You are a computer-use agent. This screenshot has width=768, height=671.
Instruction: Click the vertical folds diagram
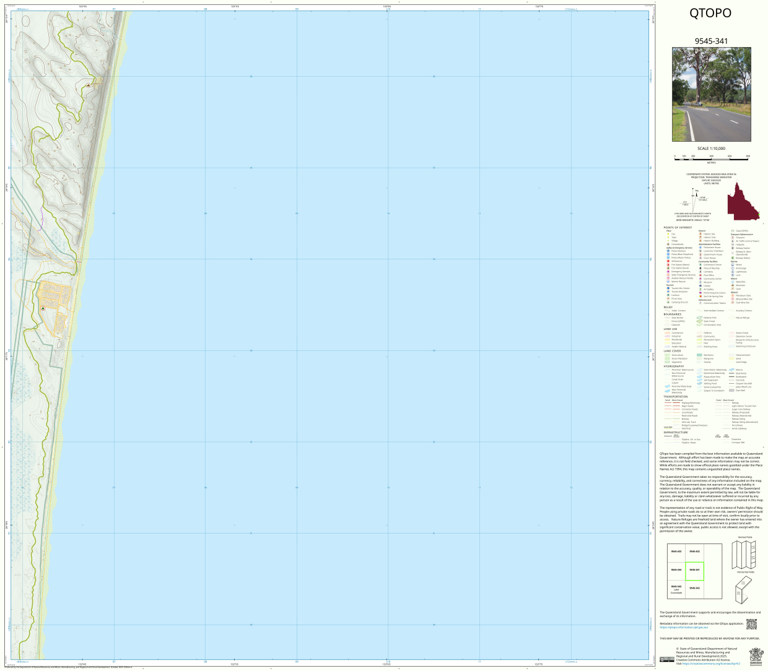click(x=744, y=554)
